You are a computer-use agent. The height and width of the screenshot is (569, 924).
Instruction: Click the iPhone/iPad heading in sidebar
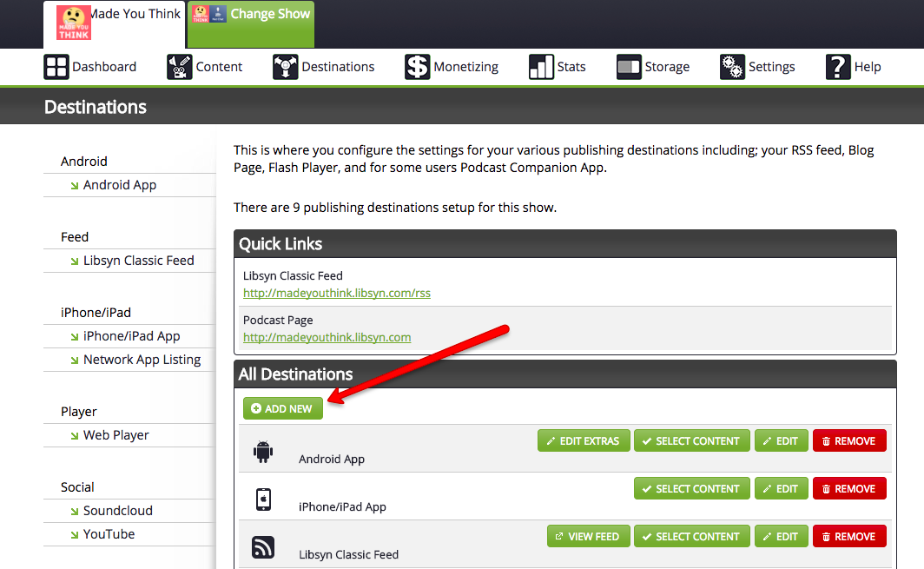pos(96,313)
